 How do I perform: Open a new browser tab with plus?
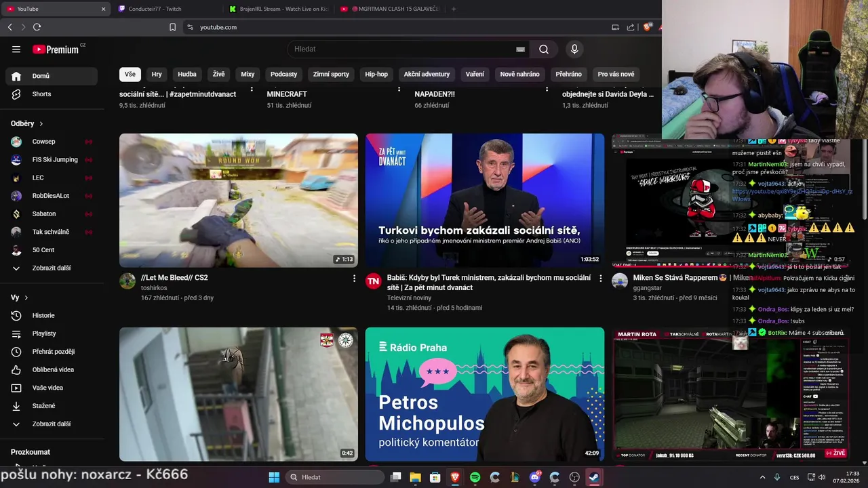tap(454, 9)
